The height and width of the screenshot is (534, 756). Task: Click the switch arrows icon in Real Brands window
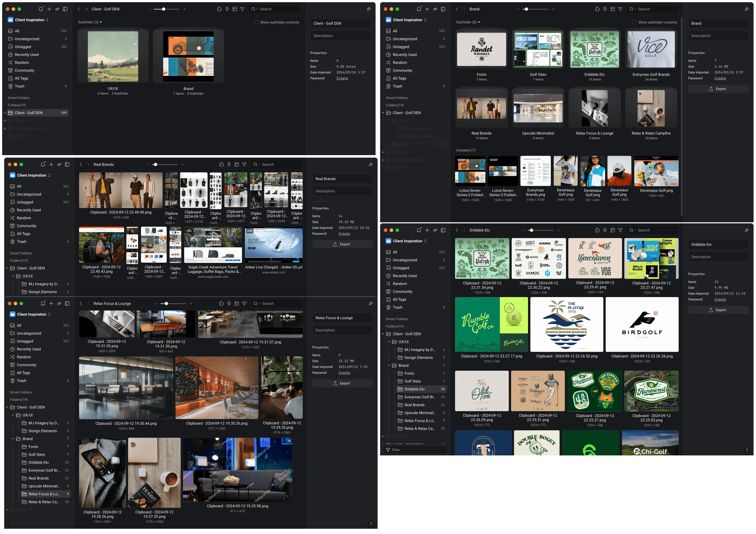click(x=59, y=164)
